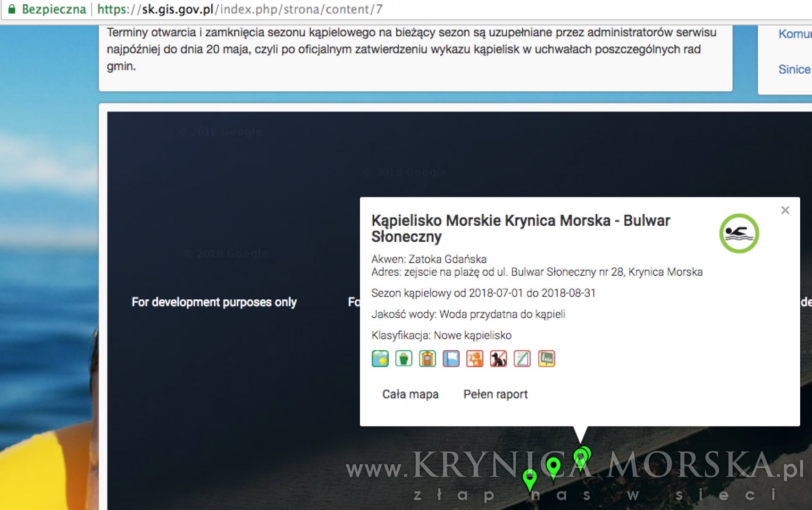Click 'Klasyfikacja: Nowe kąpielisko' text
The image size is (812, 510).
442,335
